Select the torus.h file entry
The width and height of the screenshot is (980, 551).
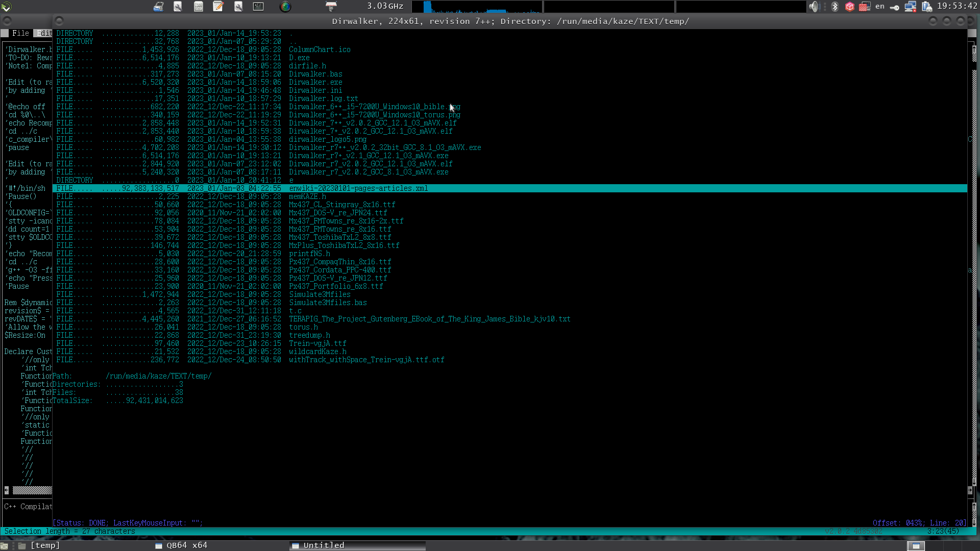(303, 327)
